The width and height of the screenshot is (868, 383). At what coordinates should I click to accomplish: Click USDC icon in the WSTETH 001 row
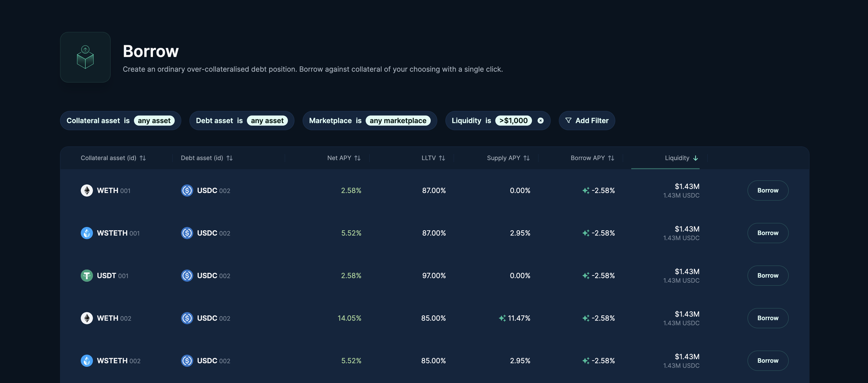point(187,233)
